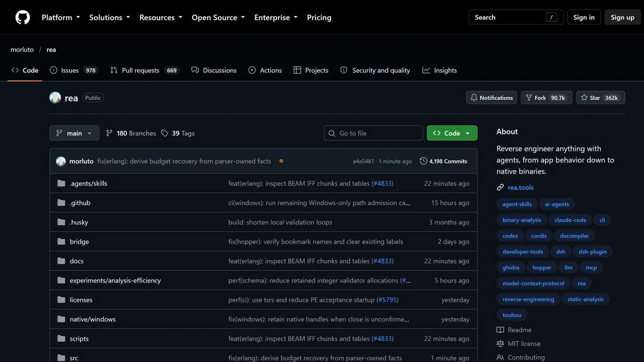Open the Insights tab
The height and width of the screenshot is (362, 644).
click(440, 70)
